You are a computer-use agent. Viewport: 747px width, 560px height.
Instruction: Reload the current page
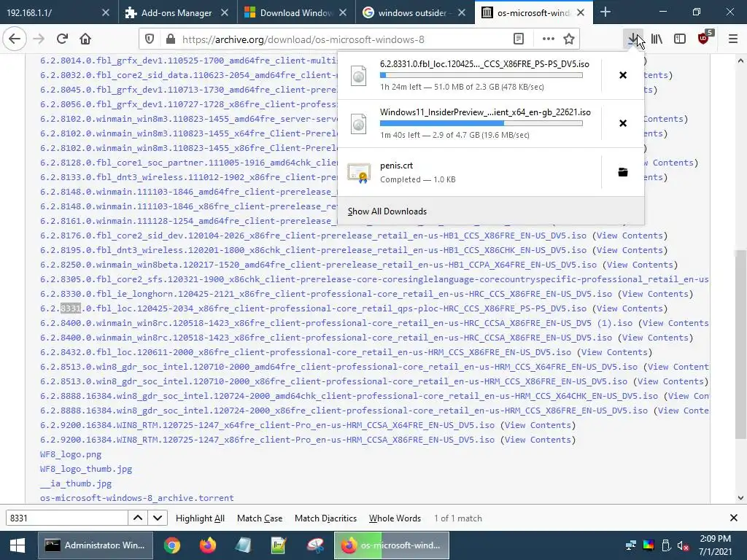tap(62, 39)
